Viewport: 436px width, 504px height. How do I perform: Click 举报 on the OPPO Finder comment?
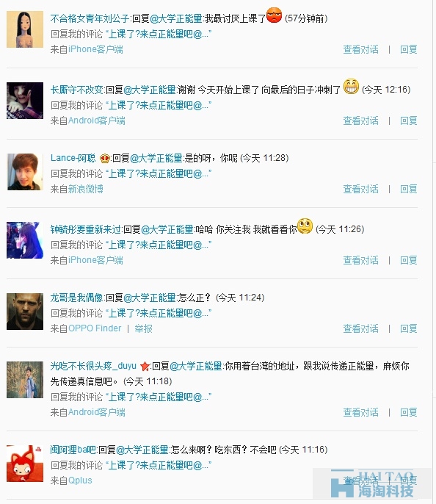click(144, 328)
